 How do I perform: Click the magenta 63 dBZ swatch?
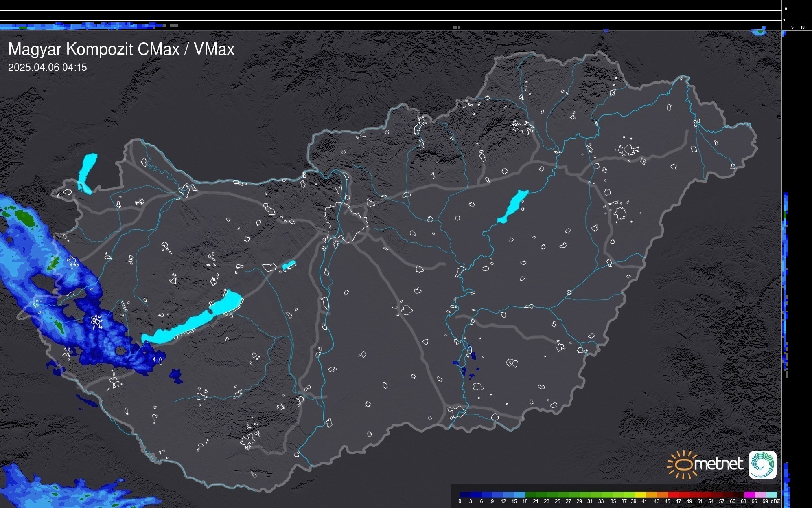point(749,495)
